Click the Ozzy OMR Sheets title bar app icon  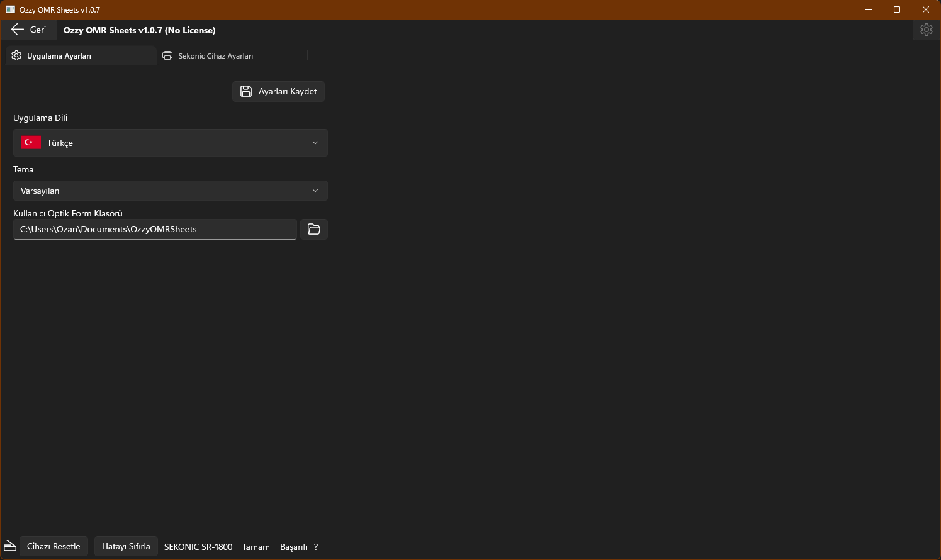point(10,9)
